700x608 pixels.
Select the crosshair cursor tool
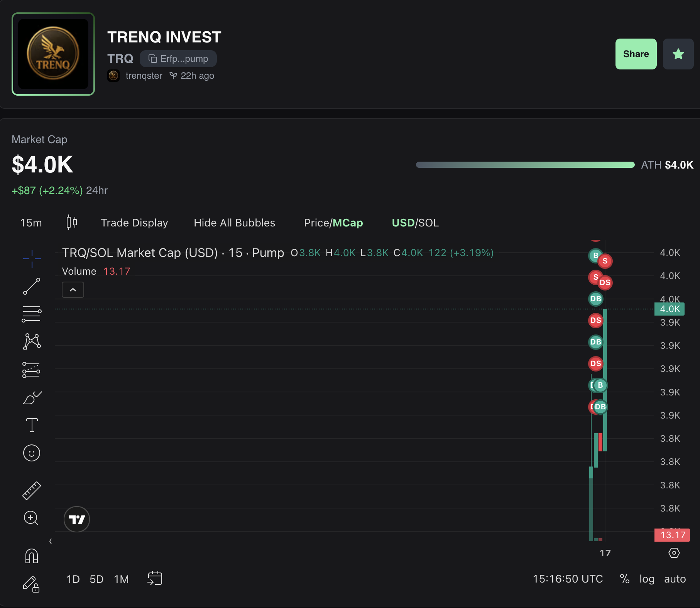(x=32, y=258)
